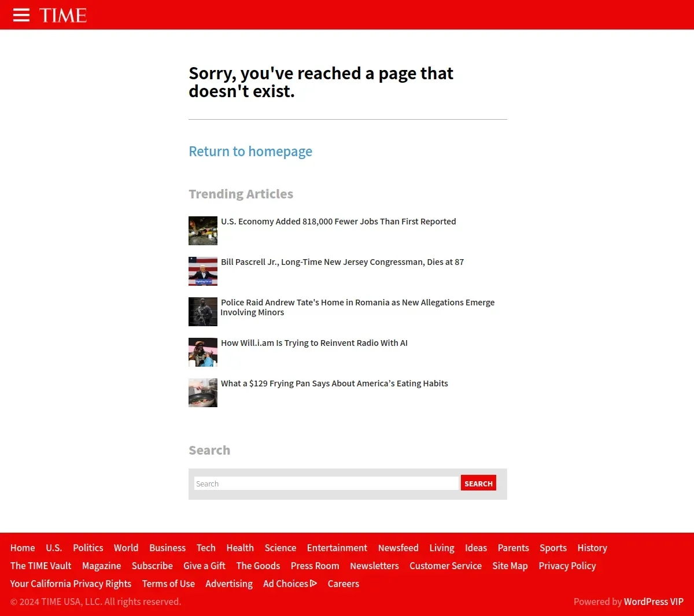Open Customer Service link
694x616 pixels.
(446, 566)
